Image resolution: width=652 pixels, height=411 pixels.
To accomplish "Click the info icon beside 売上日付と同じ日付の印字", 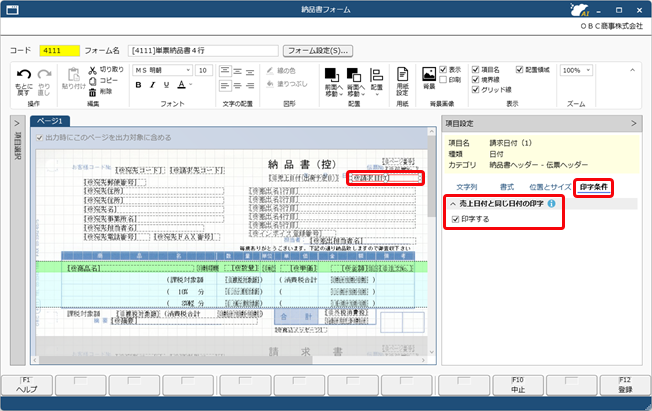I will (x=551, y=203).
